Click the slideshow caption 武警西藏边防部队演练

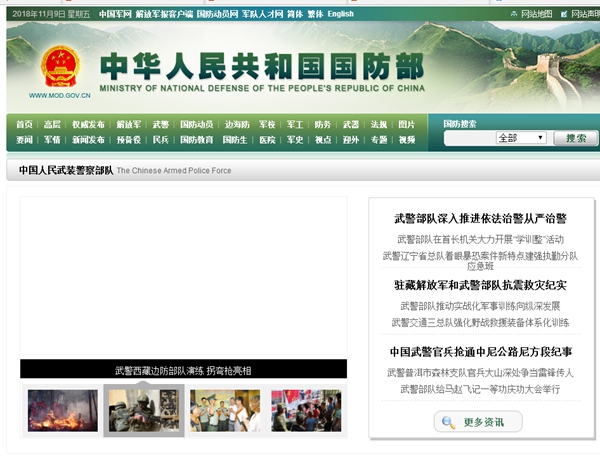(183, 371)
